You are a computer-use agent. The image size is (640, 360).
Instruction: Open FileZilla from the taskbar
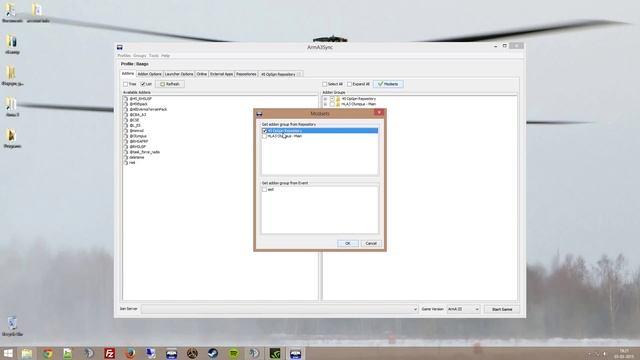click(x=109, y=353)
